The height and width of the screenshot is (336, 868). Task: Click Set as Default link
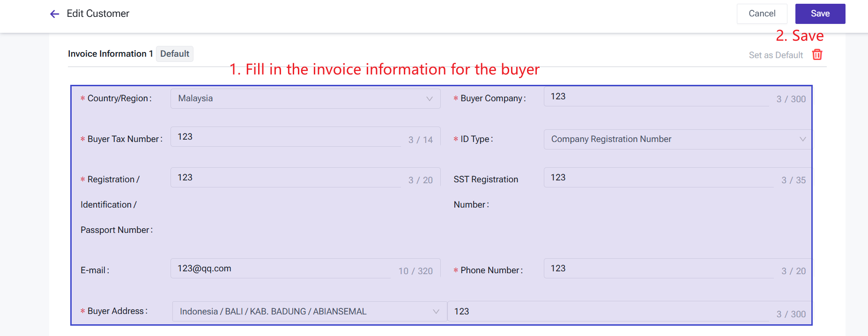(776, 55)
